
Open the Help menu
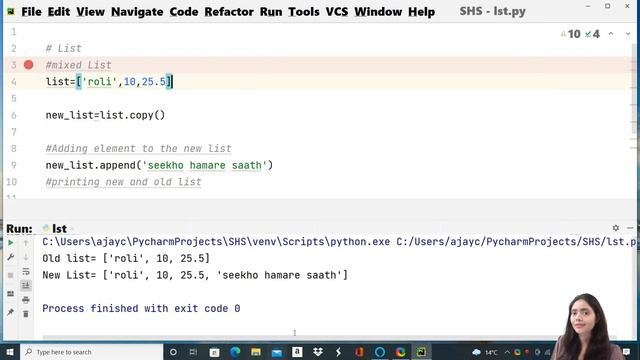[x=421, y=12]
